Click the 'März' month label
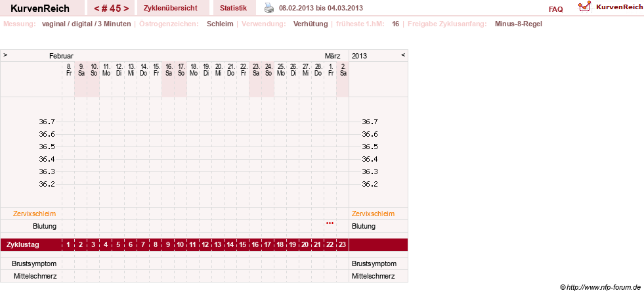The width and height of the screenshot is (644, 295). coord(333,56)
